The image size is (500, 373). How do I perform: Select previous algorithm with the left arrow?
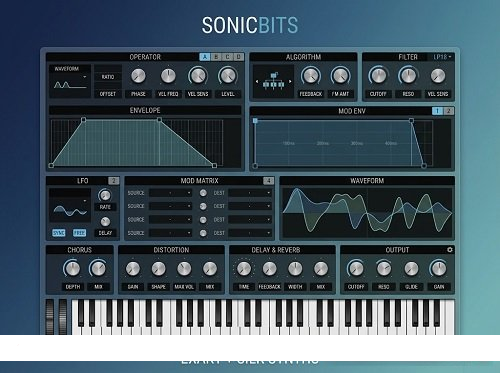pos(257,81)
